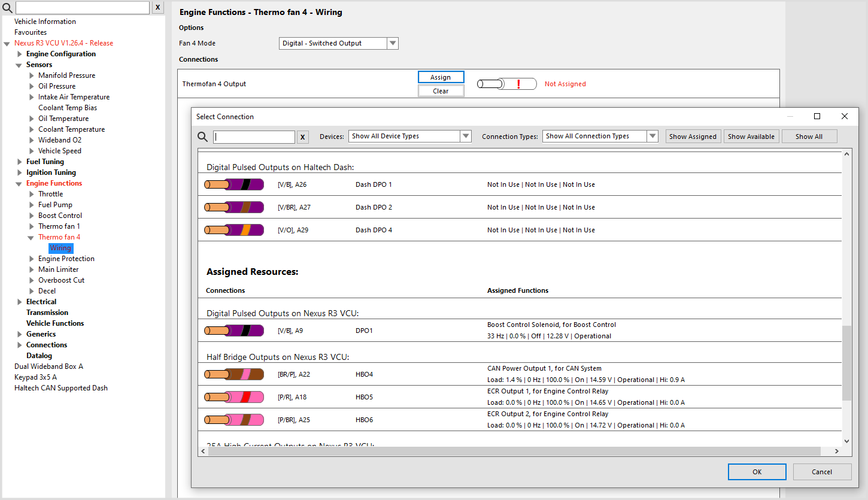The height and width of the screenshot is (500, 868).
Task: Expand the Thermo fan 1 tree node
Action: tap(32, 226)
